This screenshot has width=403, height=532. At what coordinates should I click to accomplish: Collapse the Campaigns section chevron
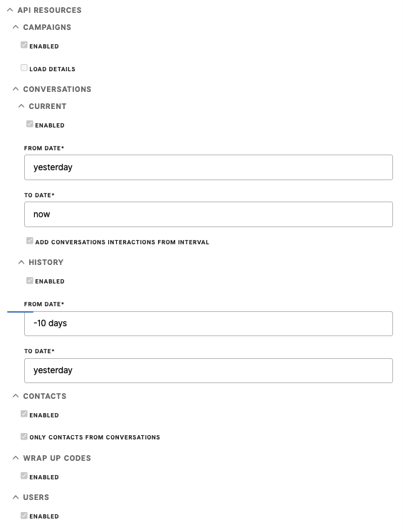pos(16,27)
